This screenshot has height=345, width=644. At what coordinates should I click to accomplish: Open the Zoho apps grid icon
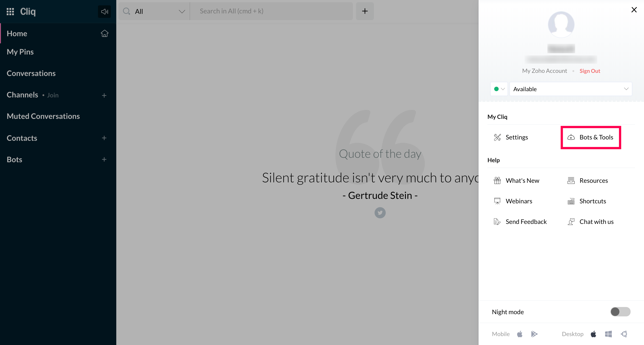point(10,11)
